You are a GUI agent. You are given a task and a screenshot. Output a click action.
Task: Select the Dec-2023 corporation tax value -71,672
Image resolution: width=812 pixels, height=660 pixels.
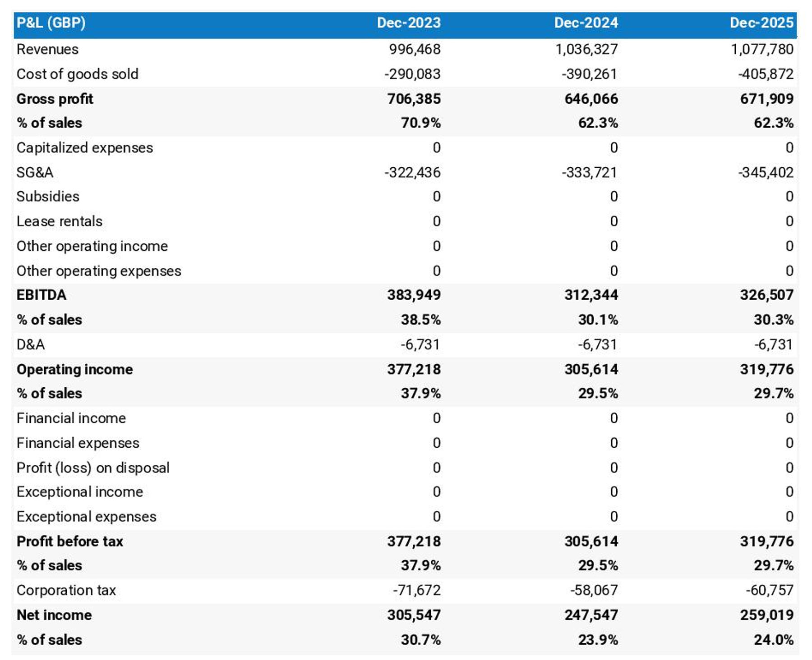tap(416, 590)
